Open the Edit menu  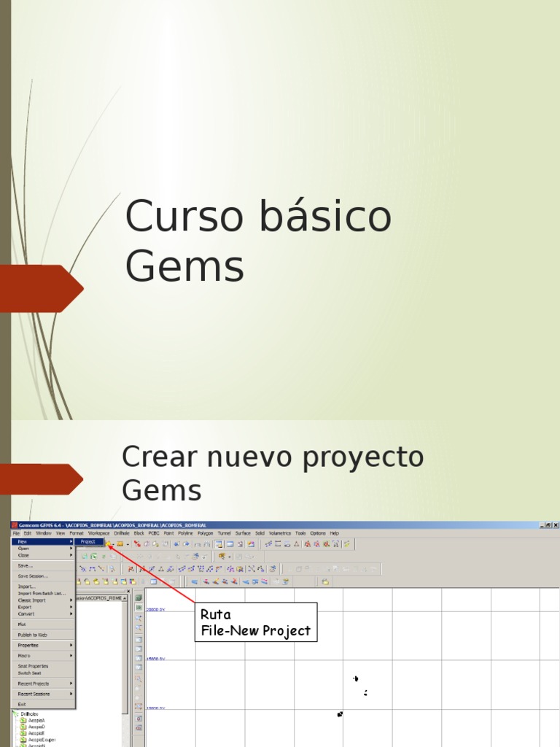[x=28, y=533]
